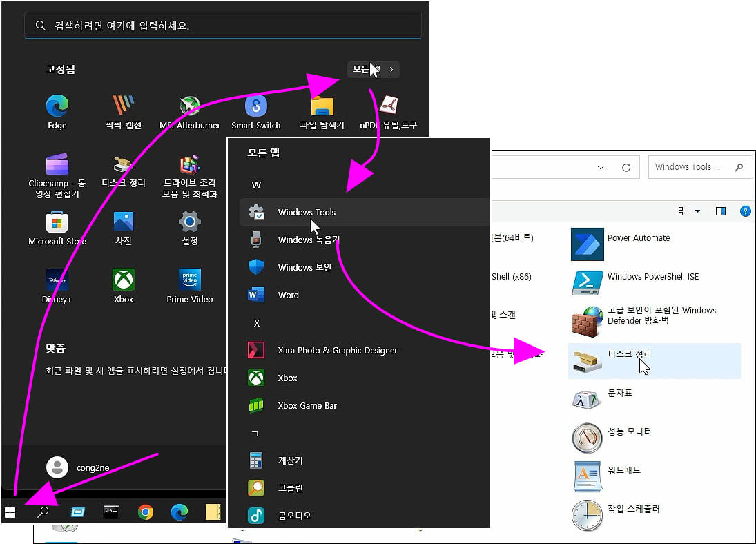Open view options dropdown arrow
756x544 pixels.
(698, 211)
